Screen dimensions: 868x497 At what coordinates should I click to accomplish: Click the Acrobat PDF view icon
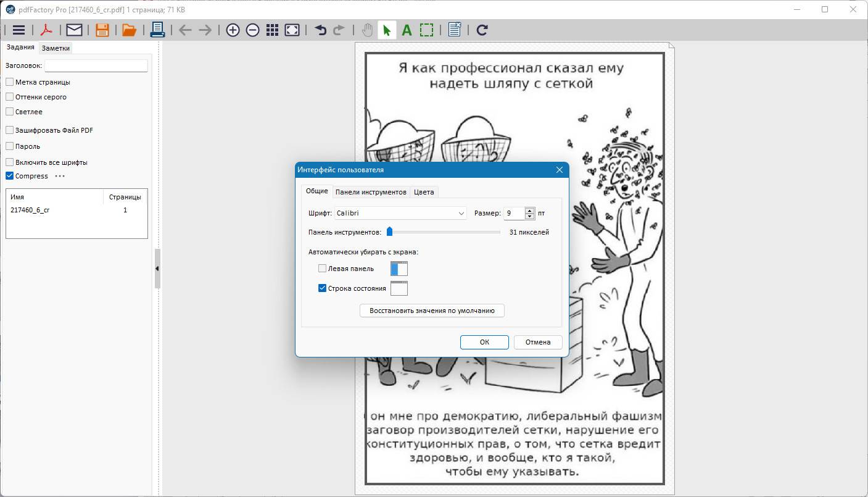[46, 30]
